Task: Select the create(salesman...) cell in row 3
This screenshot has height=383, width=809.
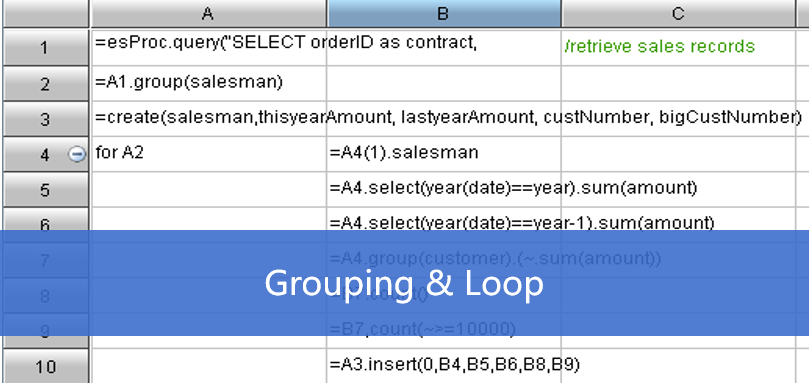Action: pos(208,119)
